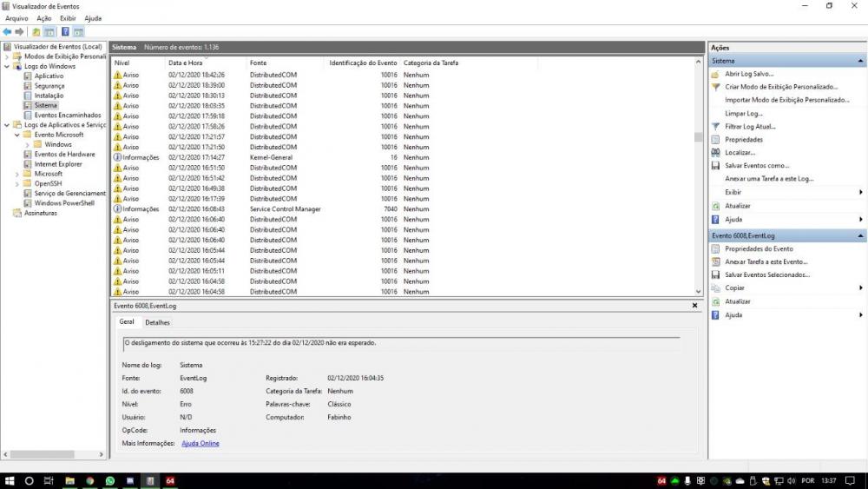The width and height of the screenshot is (868, 489).
Task: Collapse the Logs do Windows node
Action: 7,67
